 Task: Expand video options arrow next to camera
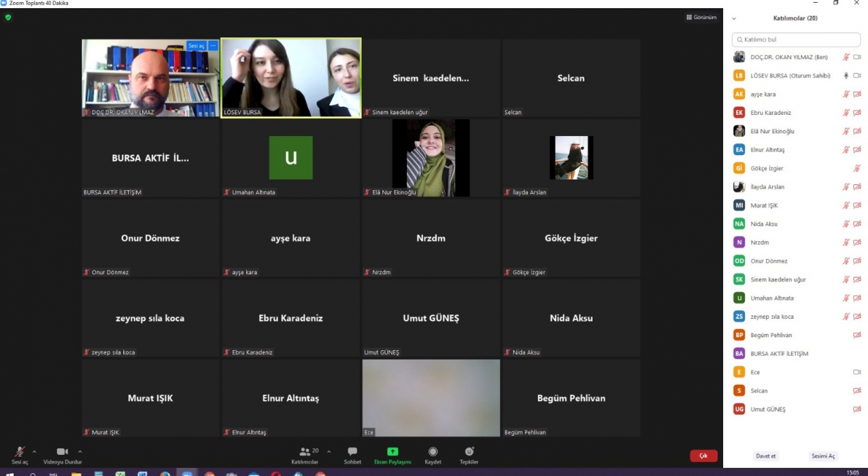(x=80, y=452)
